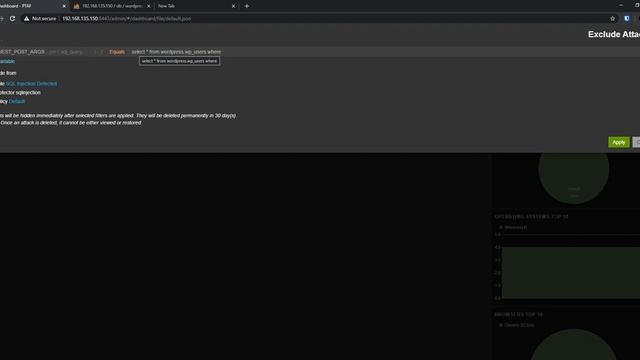Click the Equals operator in the filter row
The image size is (640, 360).
pos(117,52)
